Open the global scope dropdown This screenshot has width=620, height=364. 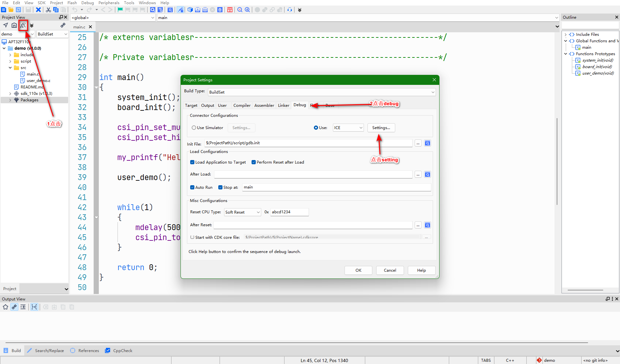click(x=113, y=18)
